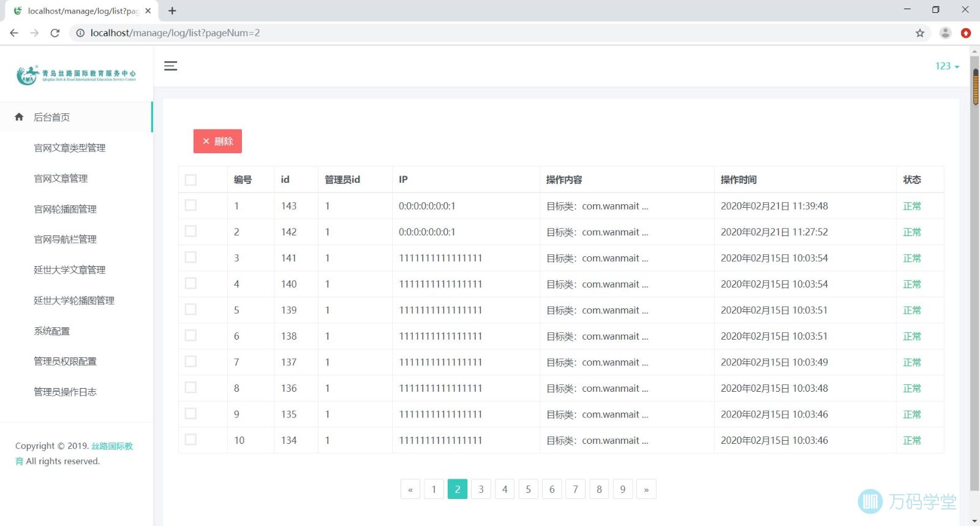Focus the browser address bar URL
Image resolution: width=980 pixels, height=526 pixels.
pos(175,33)
